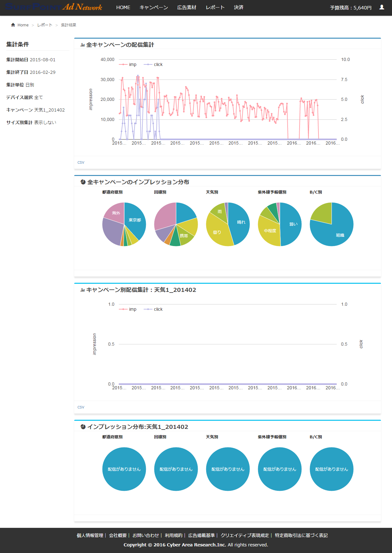Screen dimensions: 392x553
Task: Click the Home icon in breadcrumb
Action: (x=13, y=25)
